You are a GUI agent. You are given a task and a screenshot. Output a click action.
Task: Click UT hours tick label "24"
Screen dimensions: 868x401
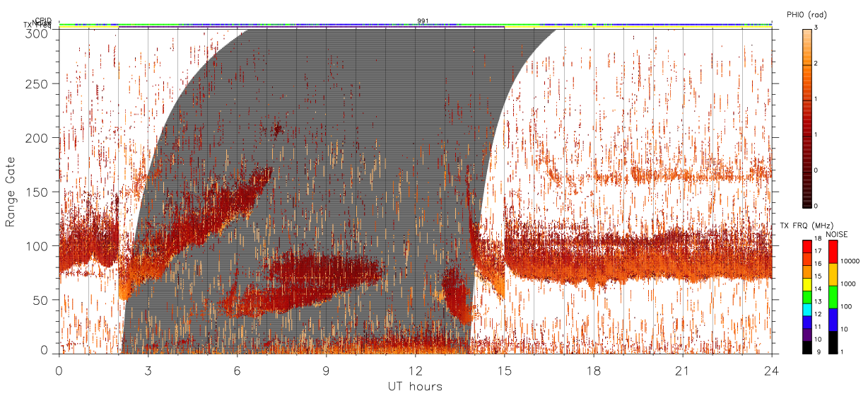(x=771, y=370)
